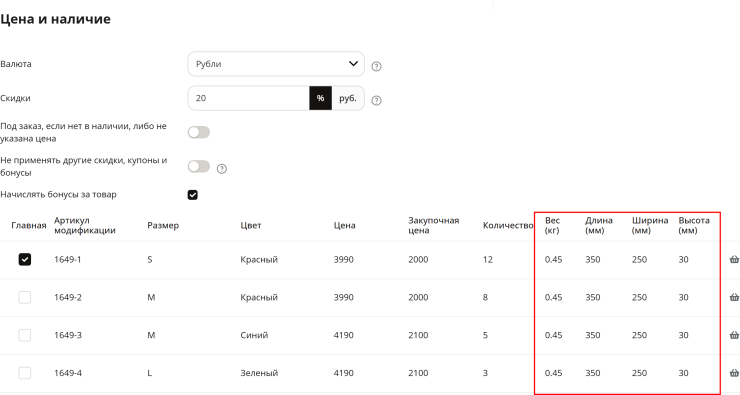Click size L in row 1649-4
This screenshot has height=395, width=740.
point(150,373)
